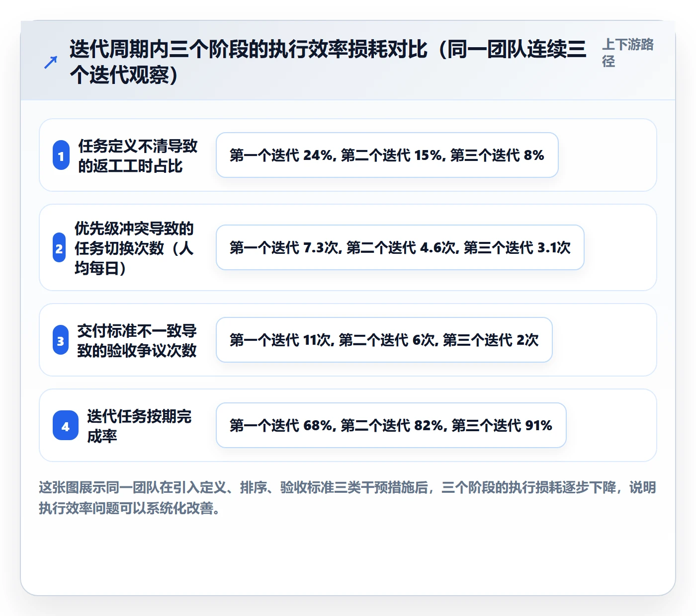The width and height of the screenshot is (696, 616).
Task: Click the 上下游路径 label in the header
Action: coord(628,53)
